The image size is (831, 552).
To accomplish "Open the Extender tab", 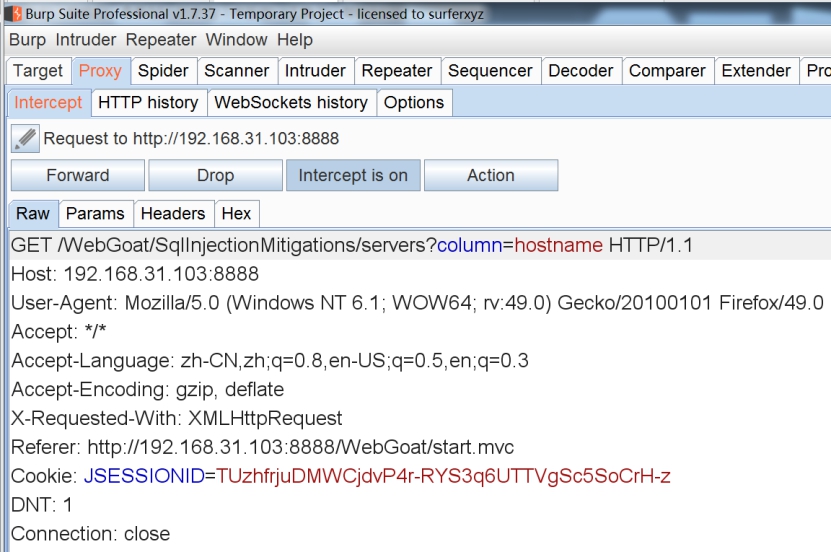I will (x=756, y=71).
